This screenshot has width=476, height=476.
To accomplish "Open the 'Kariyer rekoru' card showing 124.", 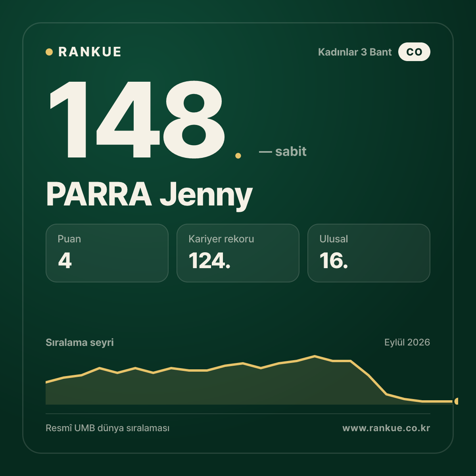I will tap(238, 253).
